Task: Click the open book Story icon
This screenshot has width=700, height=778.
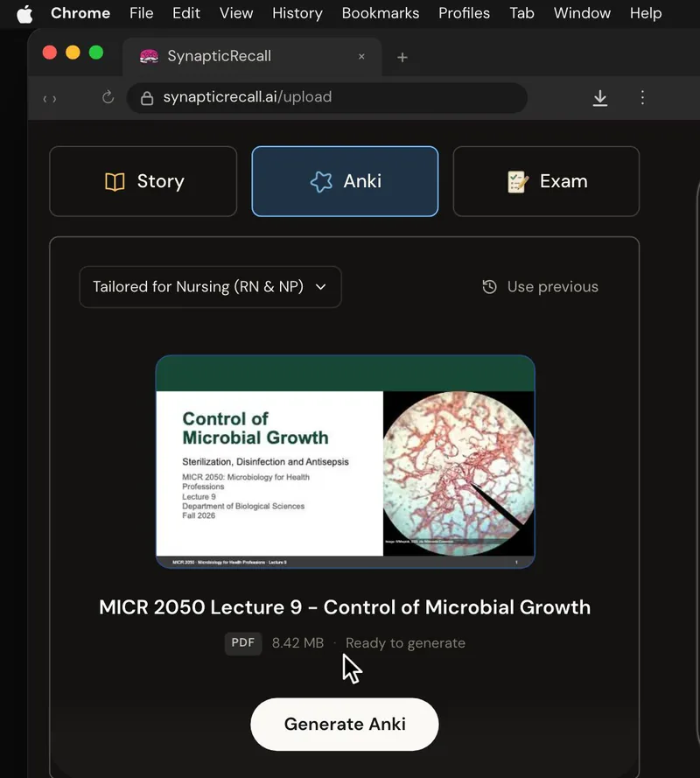Action: pos(115,182)
